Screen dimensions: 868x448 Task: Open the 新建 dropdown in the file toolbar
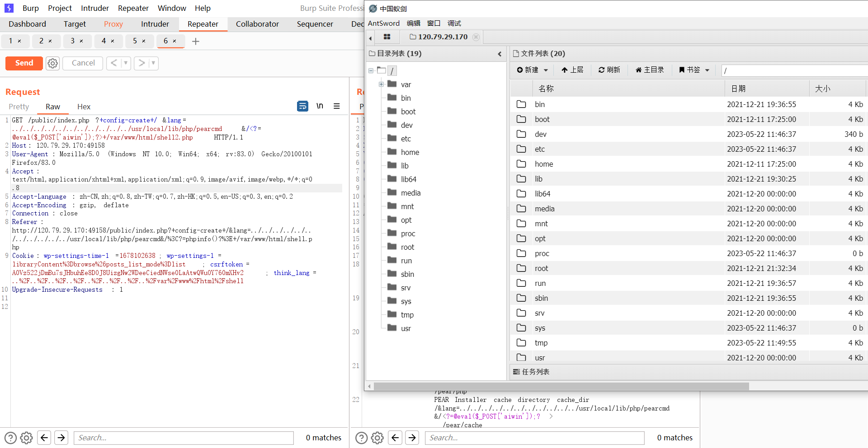click(x=533, y=70)
